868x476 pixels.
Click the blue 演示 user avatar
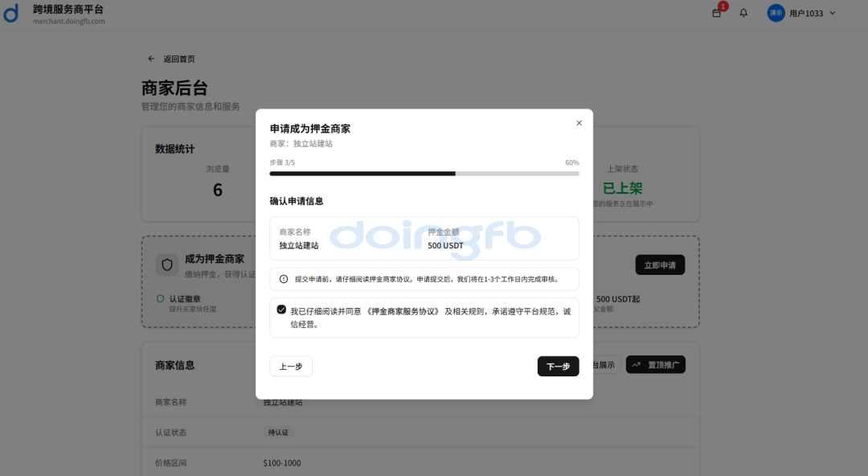(x=776, y=13)
